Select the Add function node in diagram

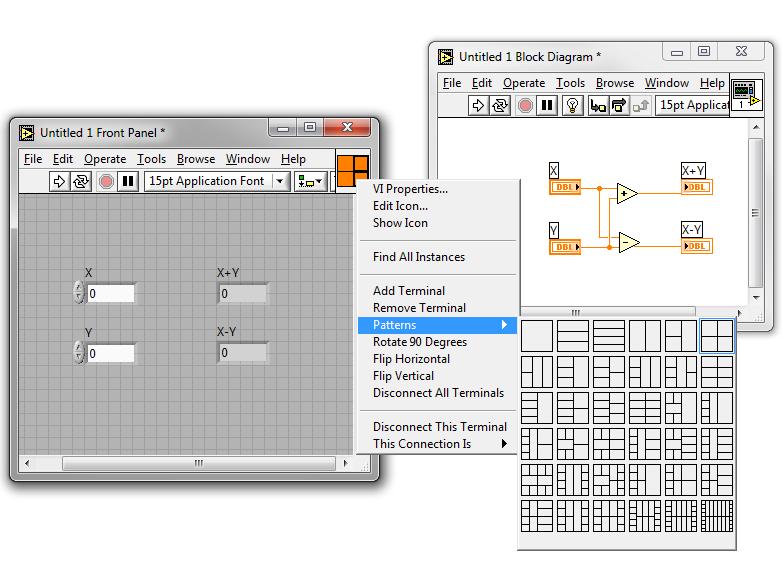[x=627, y=193]
